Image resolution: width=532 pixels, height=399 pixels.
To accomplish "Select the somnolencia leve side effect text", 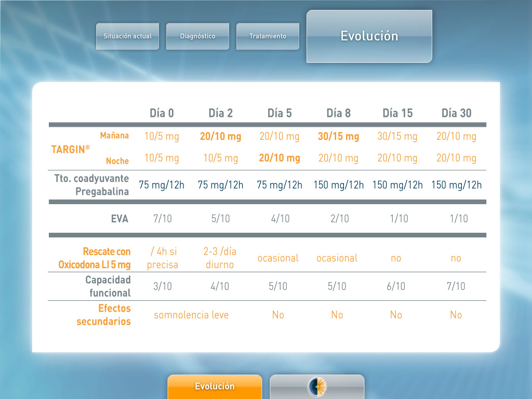I will pos(191,315).
